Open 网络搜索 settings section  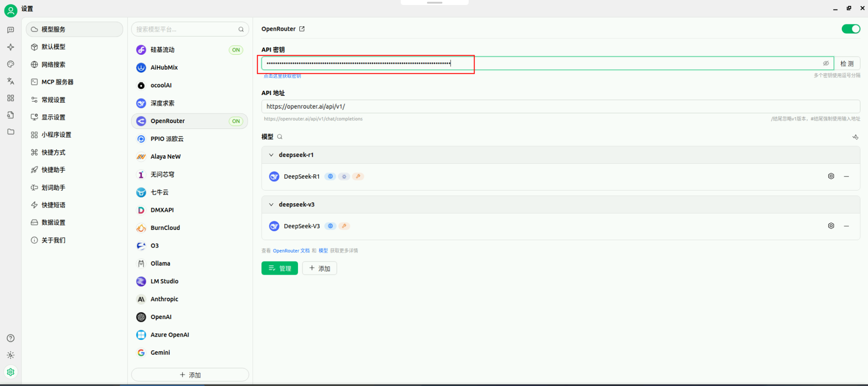coord(75,65)
